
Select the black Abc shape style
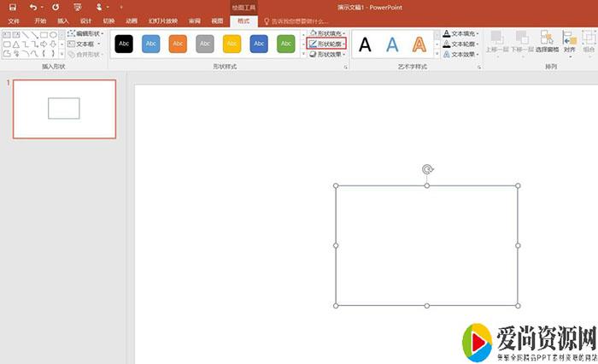tap(124, 43)
